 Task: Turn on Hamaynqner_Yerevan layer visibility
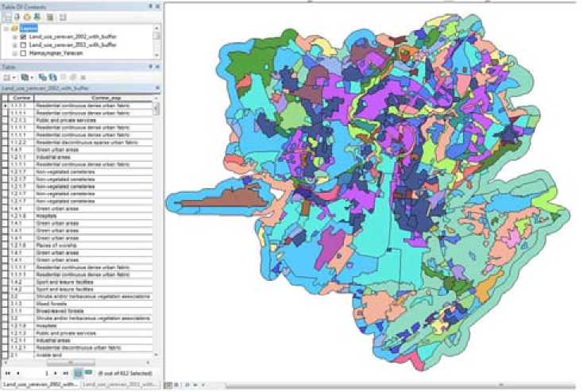[x=23, y=54]
